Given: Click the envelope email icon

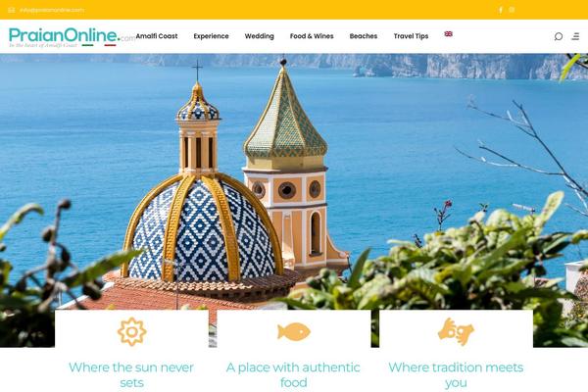Looking at the screenshot, I should 12,10.
